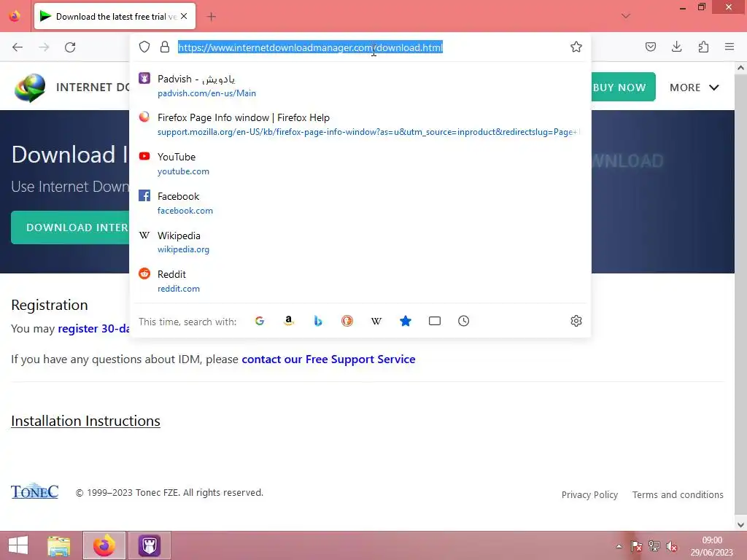Open the Windows Start menu
747x560 pixels.
[18, 545]
